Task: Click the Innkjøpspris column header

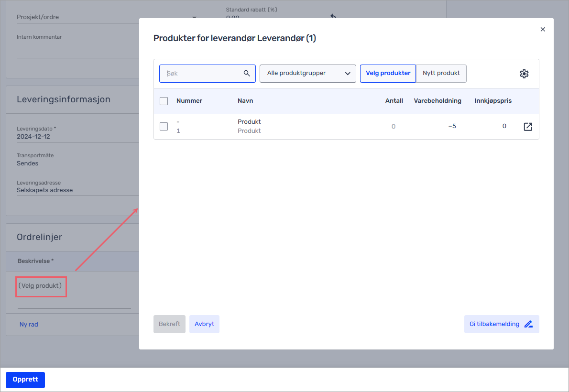Action: point(493,101)
